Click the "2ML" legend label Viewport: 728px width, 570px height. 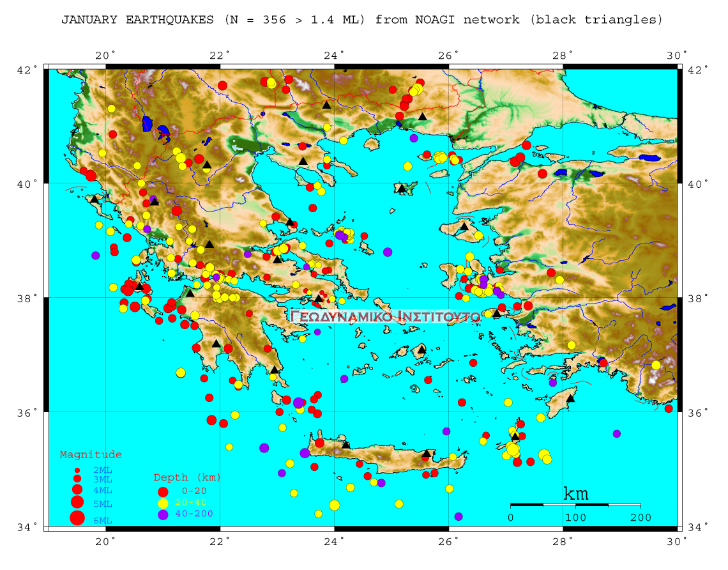(103, 470)
